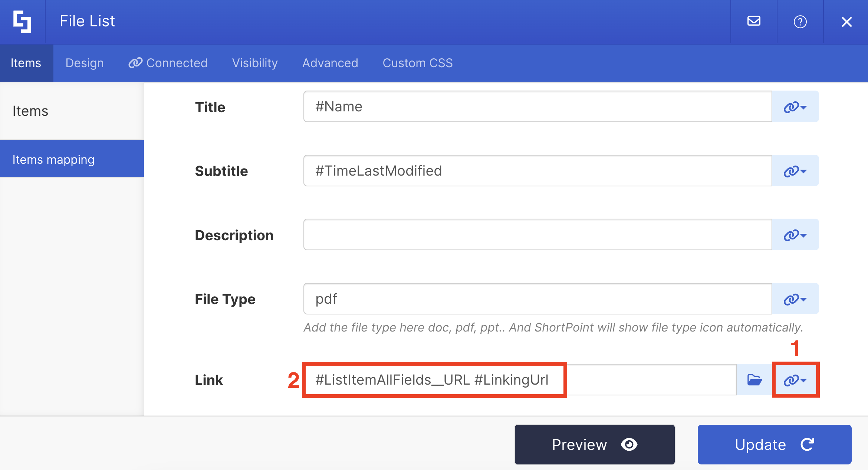Click into the empty Description field

[x=537, y=235]
